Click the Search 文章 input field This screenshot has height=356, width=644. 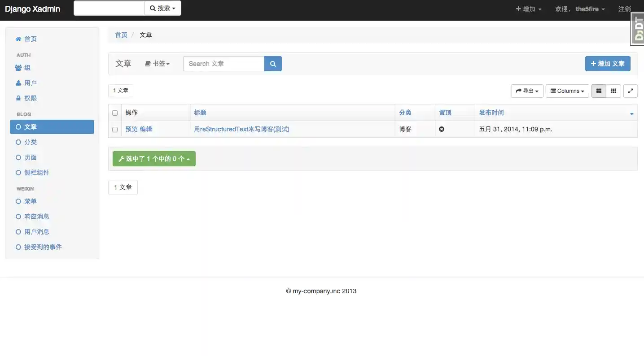point(223,64)
